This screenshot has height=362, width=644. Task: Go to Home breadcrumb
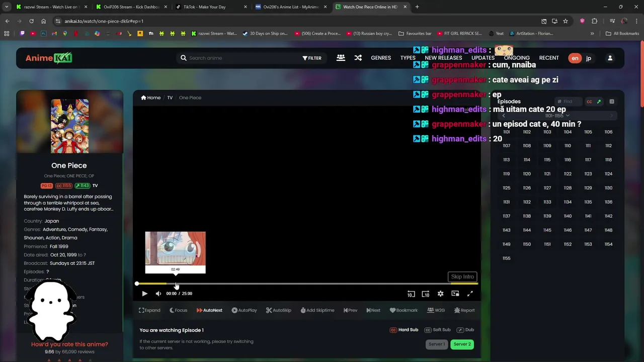point(151,98)
